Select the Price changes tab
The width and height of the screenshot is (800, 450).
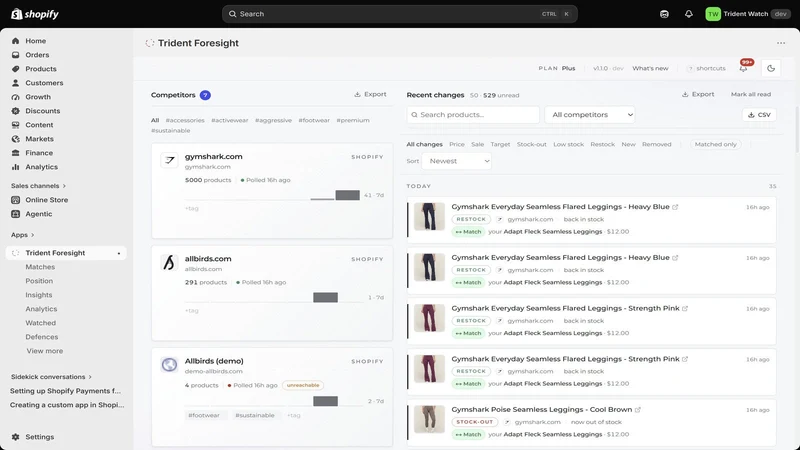click(457, 144)
